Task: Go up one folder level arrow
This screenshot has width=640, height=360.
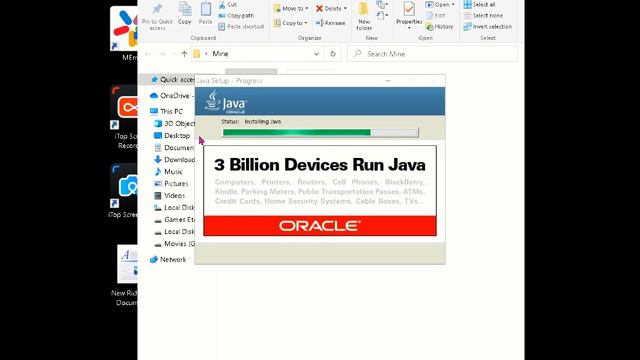Action: tap(184, 54)
